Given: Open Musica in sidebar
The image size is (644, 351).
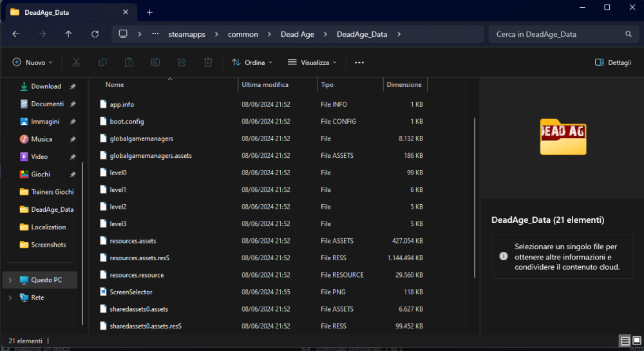Looking at the screenshot, I should pyautogui.click(x=43, y=139).
